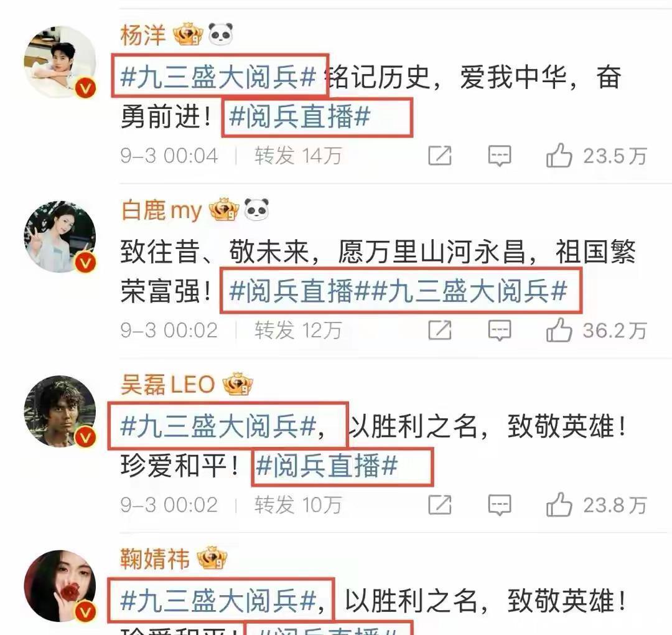
Task: Tap the repost icon on 杨洋's post
Action: 440,155
